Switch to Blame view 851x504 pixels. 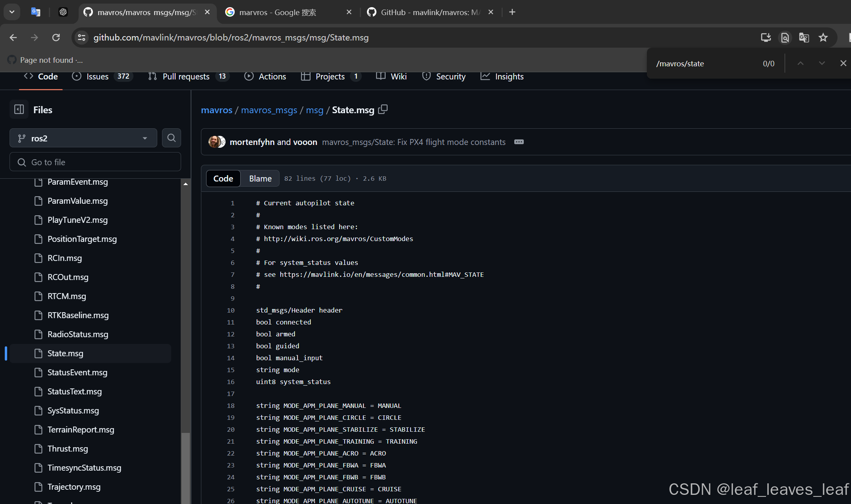(x=260, y=179)
